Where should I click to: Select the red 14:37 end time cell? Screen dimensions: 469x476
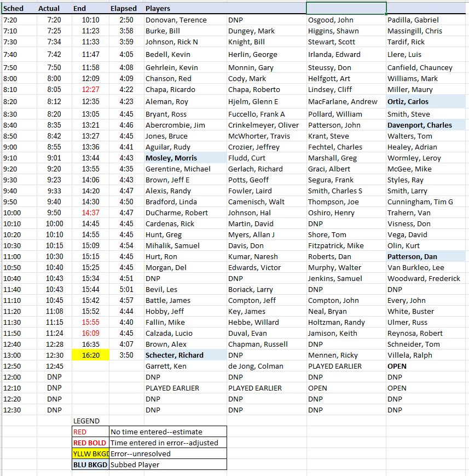[x=90, y=213]
